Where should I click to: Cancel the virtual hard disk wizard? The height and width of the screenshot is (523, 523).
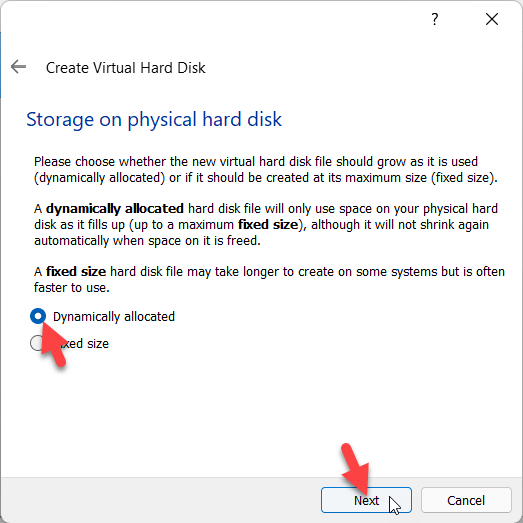(466, 500)
